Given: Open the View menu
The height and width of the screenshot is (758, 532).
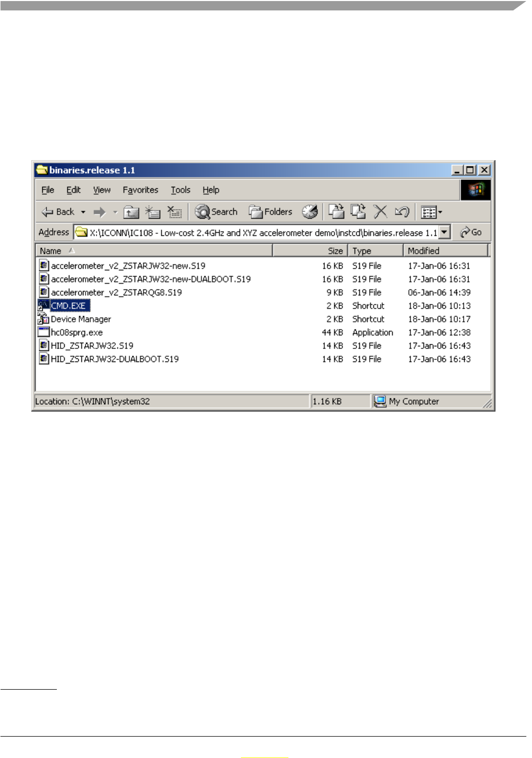Looking at the screenshot, I should click(x=102, y=190).
